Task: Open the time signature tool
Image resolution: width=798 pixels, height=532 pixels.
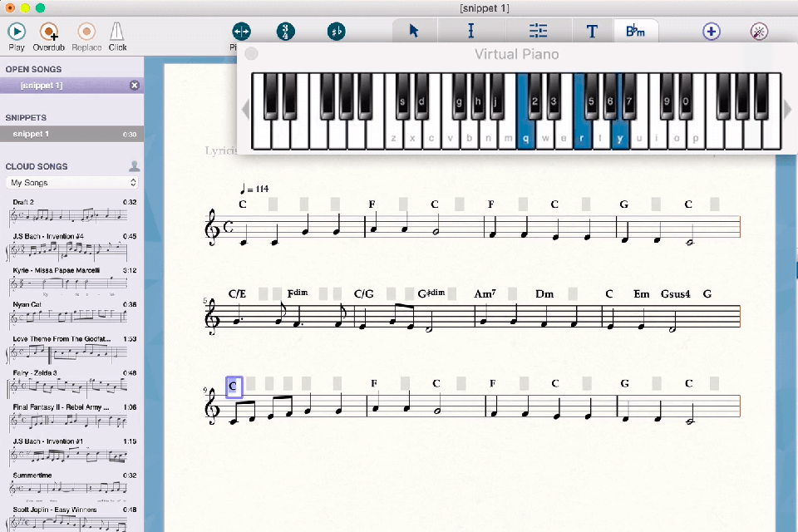Action: (287, 31)
